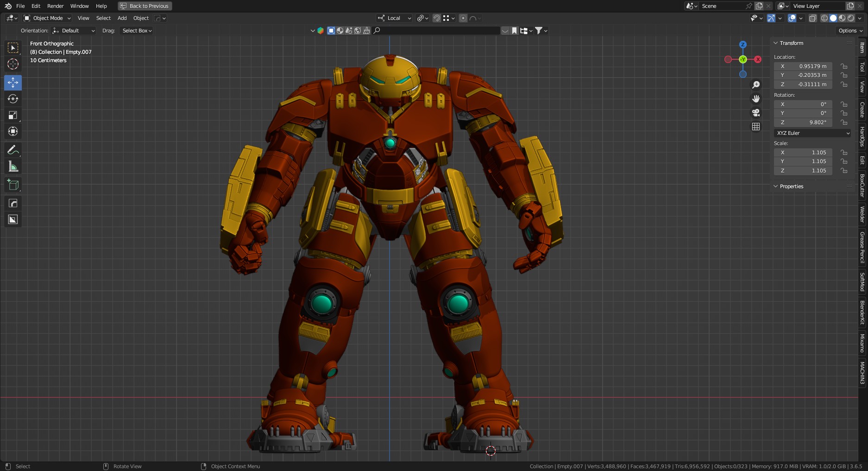The image size is (868, 471).
Task: Open the Object Mode dropdown
Action: tap(47, 18)
